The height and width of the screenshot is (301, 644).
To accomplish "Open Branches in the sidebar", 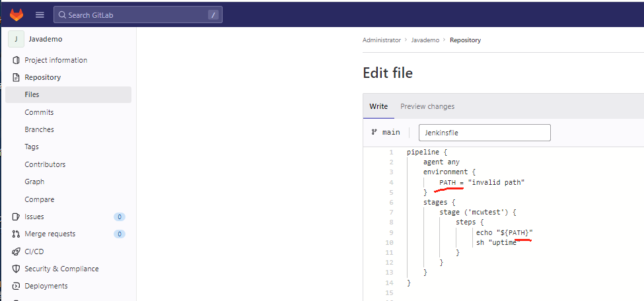I will click(x=39, y=129).
